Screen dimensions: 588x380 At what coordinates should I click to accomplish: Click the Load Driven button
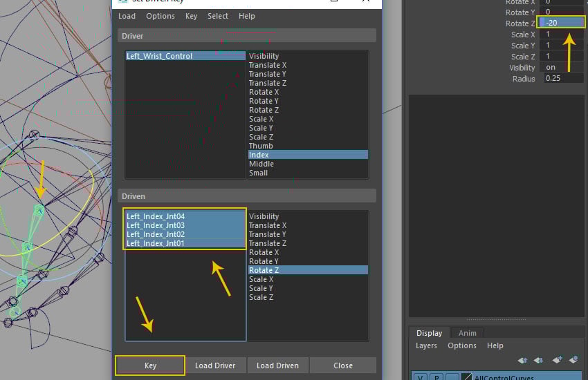(277, 365)
